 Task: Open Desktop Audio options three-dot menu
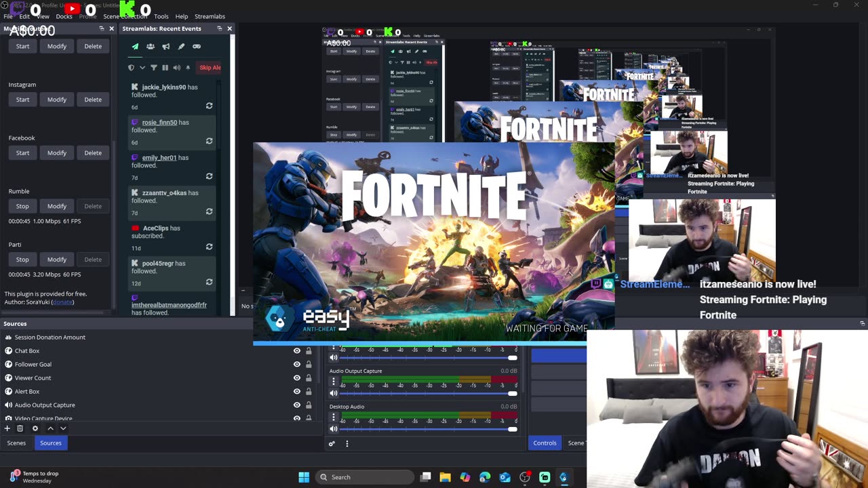coord(334,417)
